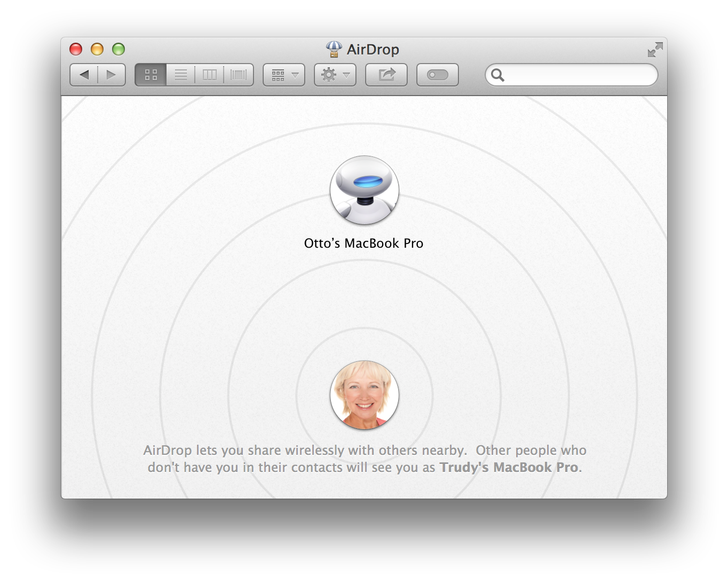Viewport: 728px width, 583px height.
Task: Enter full screen with the double-arrow control
Action: click(655, 49)
